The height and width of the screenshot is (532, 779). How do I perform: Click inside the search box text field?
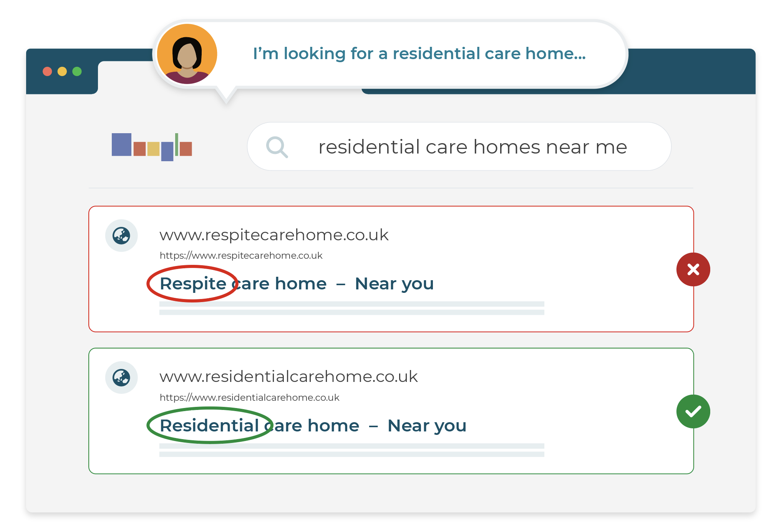click(459, 147)
